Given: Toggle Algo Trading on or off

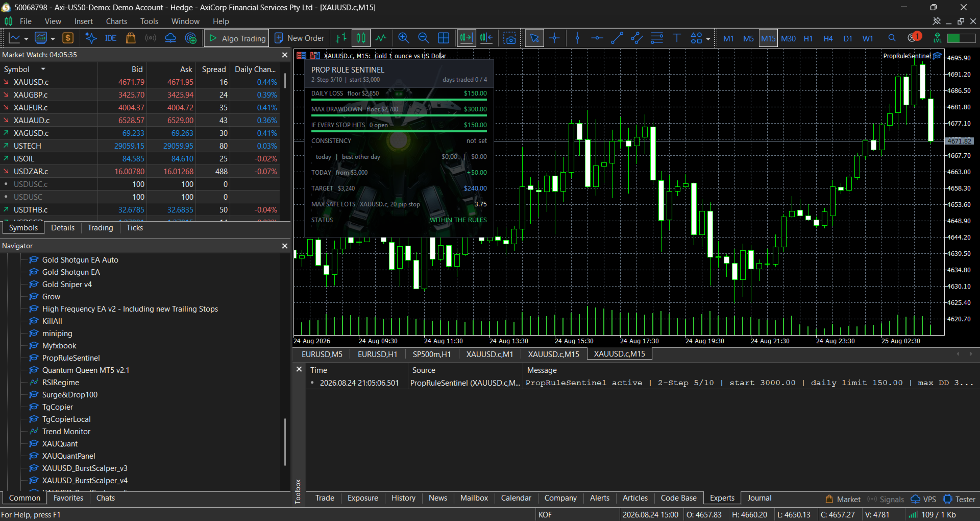Looking at the screenshot, I should coord(237,38).
